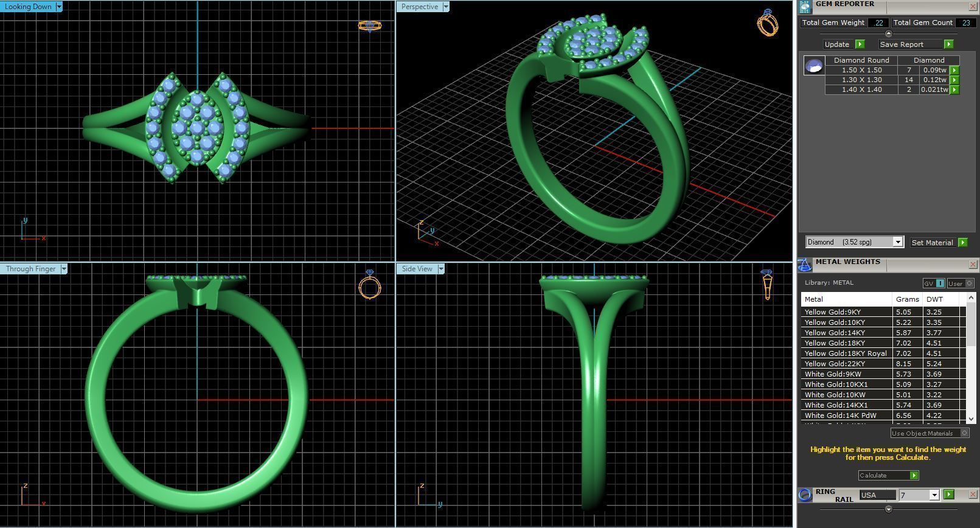Toggle Use Object Materials option
The image size is (980, 528).
pyautogui.click(x=930, y=433)
